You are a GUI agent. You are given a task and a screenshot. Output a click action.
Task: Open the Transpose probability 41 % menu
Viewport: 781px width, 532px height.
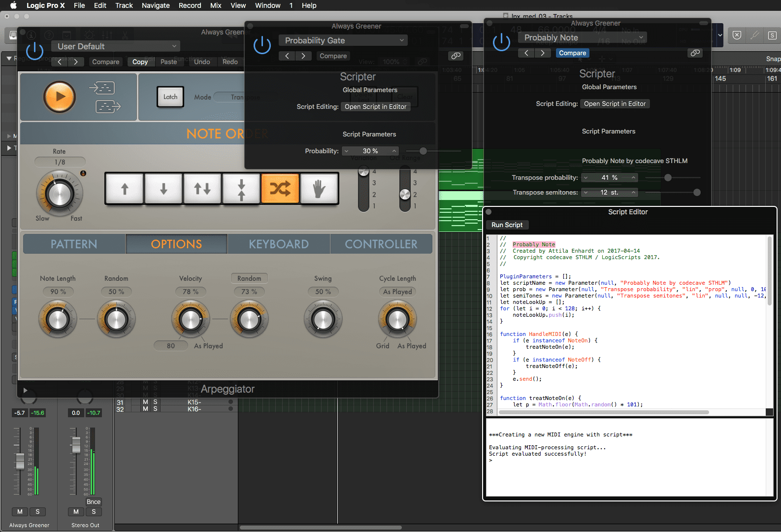pyautogui.click(x=610, y=177)
